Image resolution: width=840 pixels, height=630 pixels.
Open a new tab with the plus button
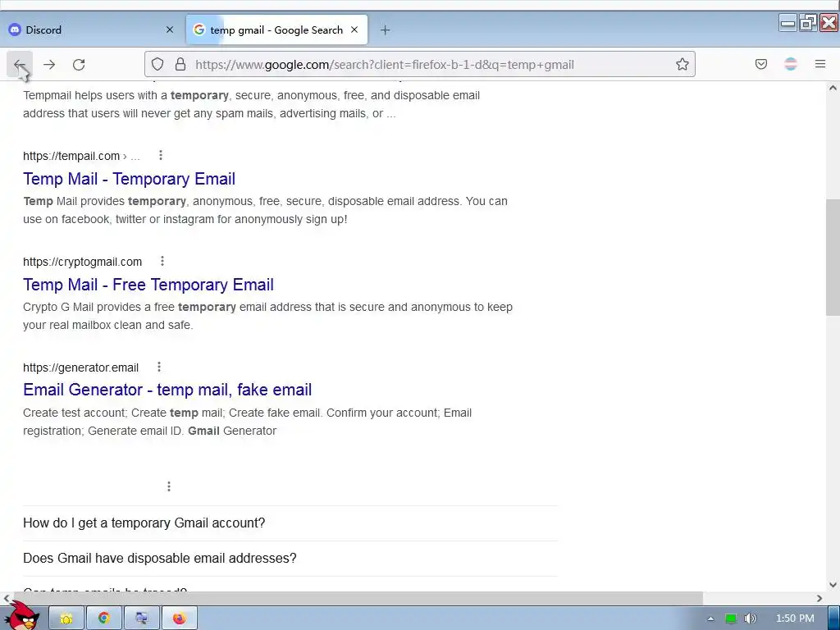coord(385,30)
